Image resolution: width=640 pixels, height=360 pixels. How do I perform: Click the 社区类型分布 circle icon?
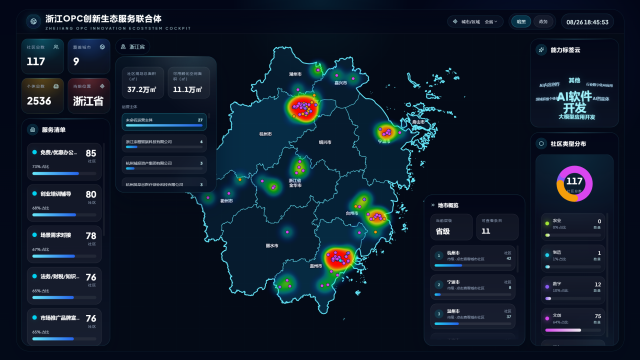[x=541, y=144]
